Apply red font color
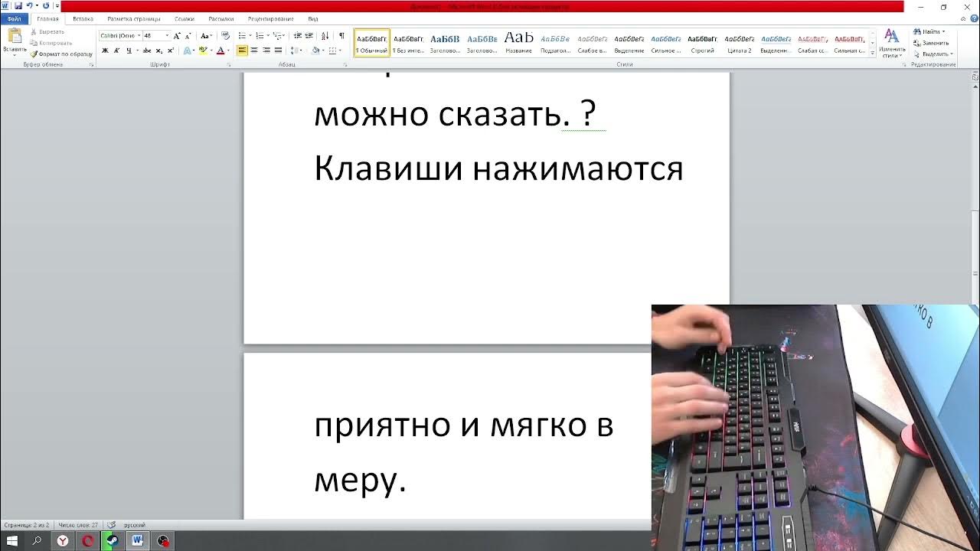980x551 pixels. point(220,51)
